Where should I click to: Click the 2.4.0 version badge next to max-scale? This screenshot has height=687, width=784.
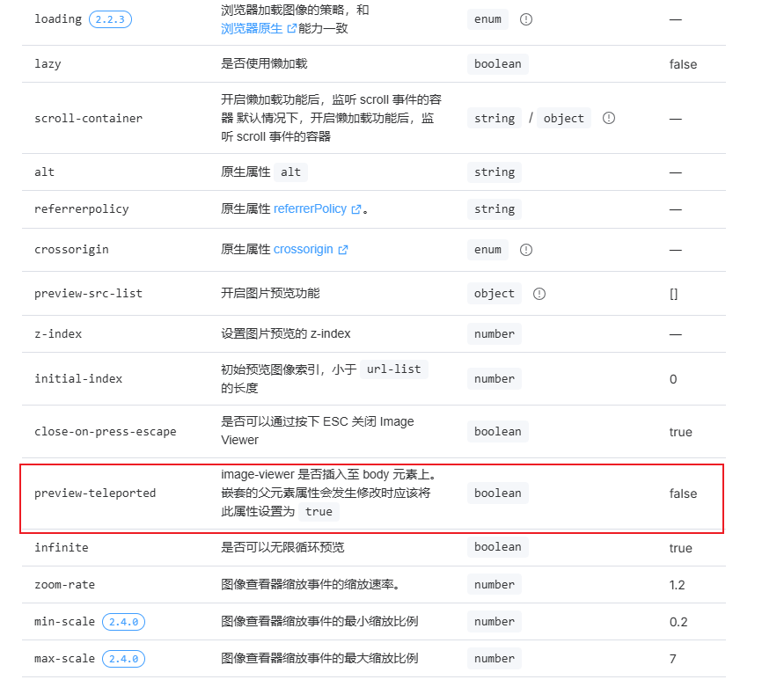pyautogui.click(x=123, y=658)
